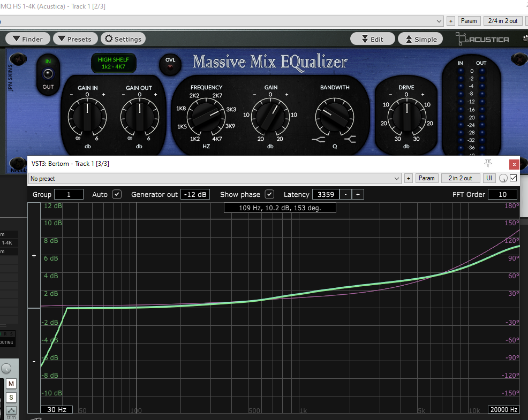This screenshot has height=420, width=528.
Task: Click the Latency value field
Action: pos(326,195)
